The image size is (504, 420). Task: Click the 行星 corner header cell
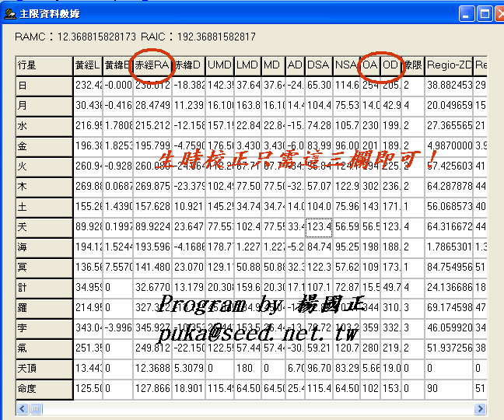coord(44,65)
